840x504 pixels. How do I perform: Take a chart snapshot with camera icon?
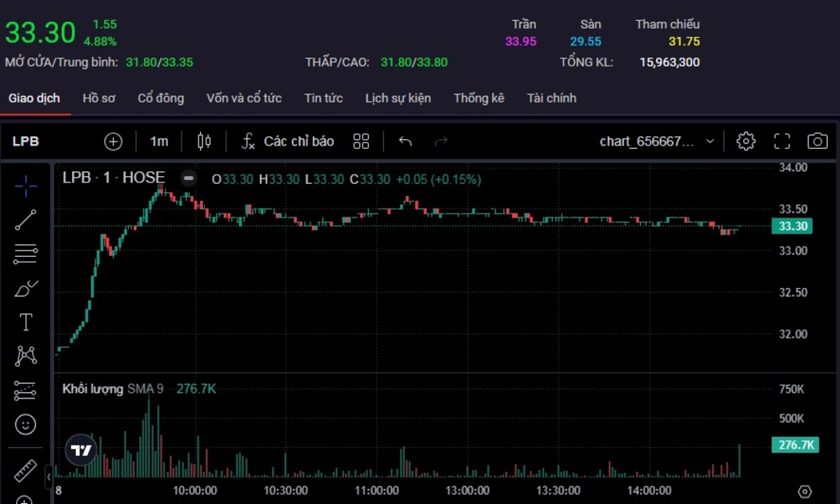(x=817, y=142)
